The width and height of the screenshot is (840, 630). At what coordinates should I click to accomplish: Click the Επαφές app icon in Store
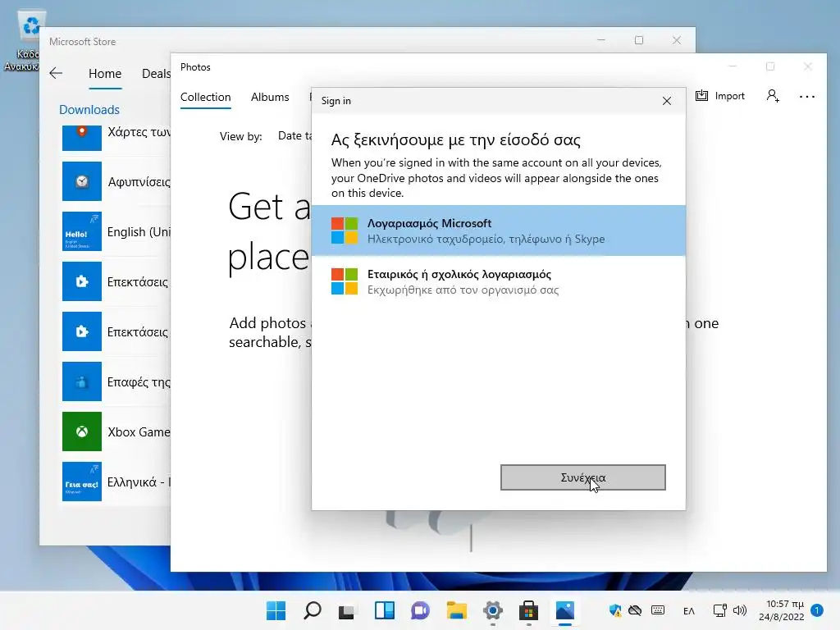[81, 381]
